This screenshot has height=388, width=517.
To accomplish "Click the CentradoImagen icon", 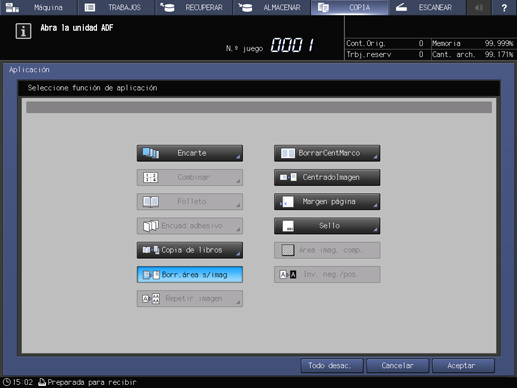I will click(288, 177).
